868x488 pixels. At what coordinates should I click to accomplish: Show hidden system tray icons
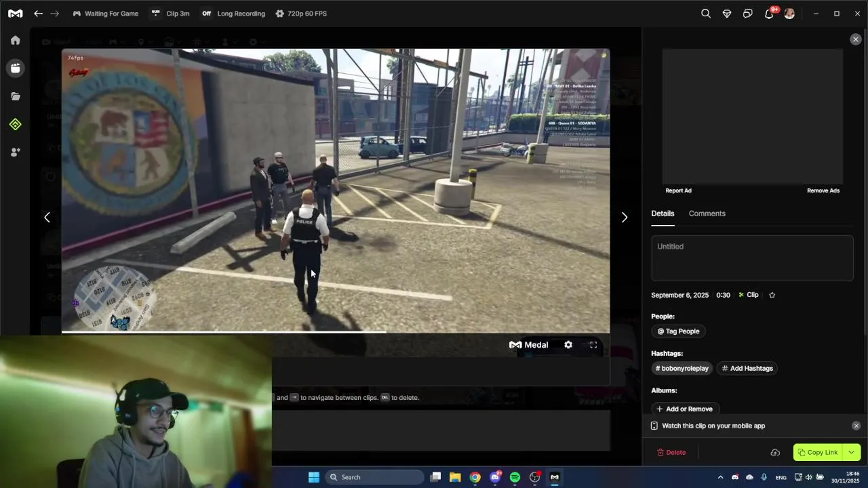click(x=720, y=477)
